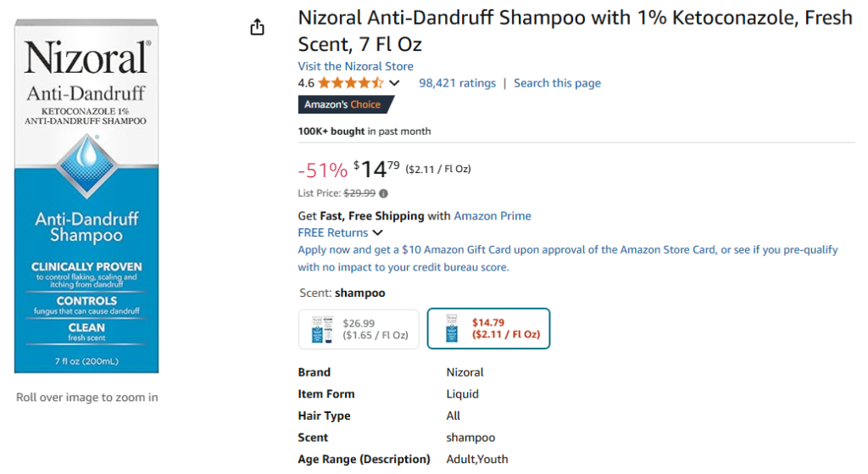This screenshot has width=868, height=474.
Task: Click Search this page link
Action: click(557, 83)
